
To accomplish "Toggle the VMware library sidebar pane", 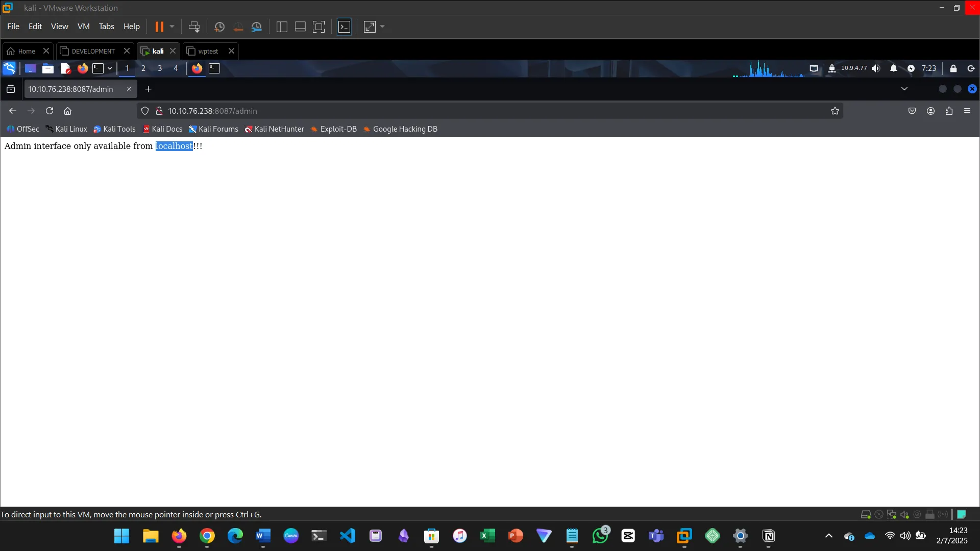I will coord(281,27).
